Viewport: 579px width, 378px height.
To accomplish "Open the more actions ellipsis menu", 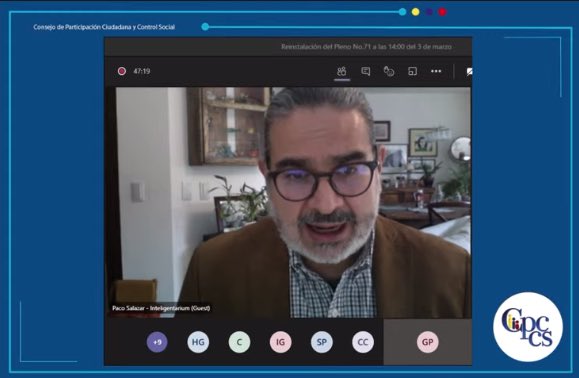I will (x=436, y=71).
